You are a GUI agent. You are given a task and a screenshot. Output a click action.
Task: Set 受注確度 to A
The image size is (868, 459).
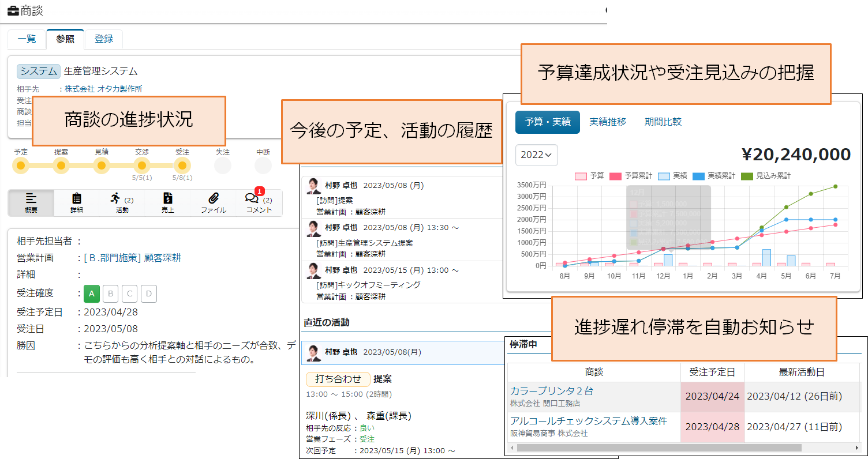click(x=92, y=294)
